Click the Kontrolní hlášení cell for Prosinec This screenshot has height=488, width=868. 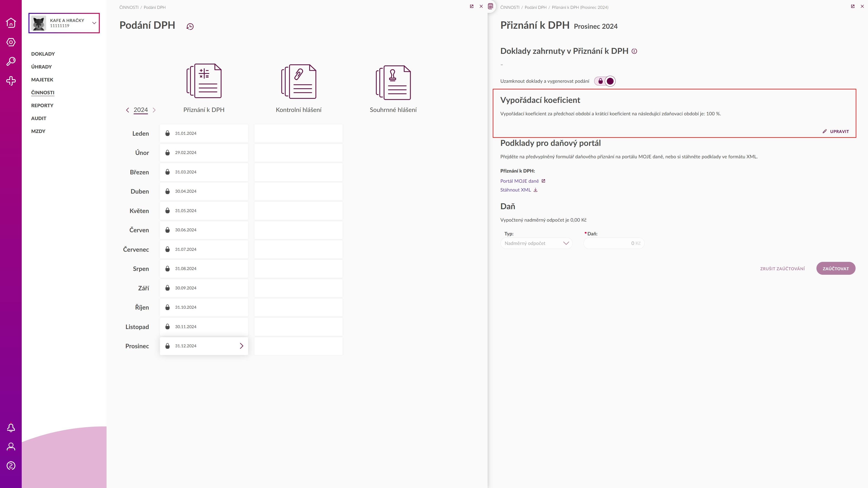[299, 346]
